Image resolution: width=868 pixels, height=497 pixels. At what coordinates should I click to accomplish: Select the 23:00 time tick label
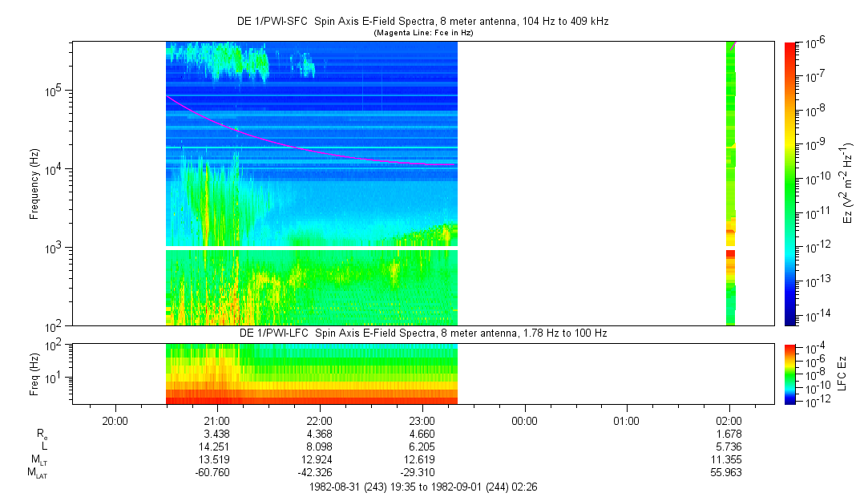(x=422, y=420)
